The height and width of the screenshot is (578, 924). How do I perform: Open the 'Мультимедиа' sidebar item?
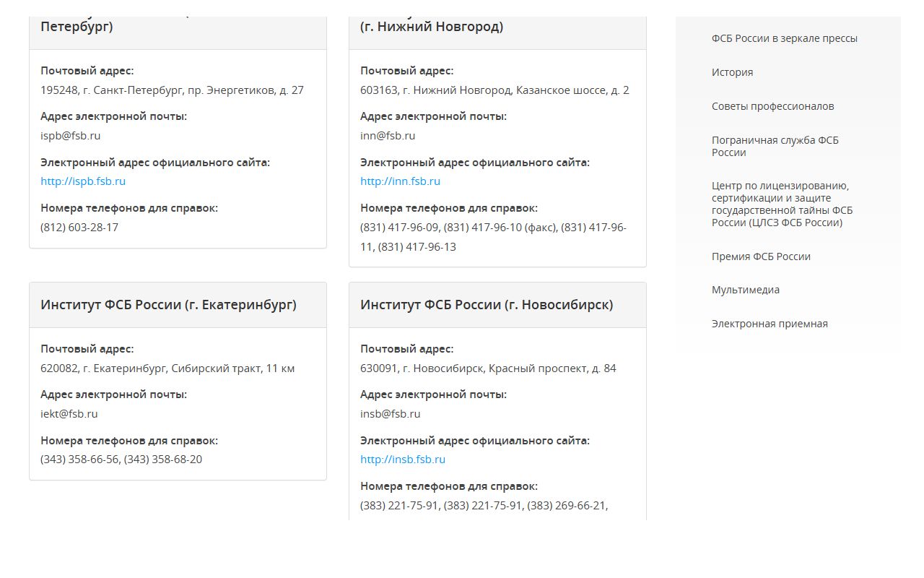coord(746,290)
